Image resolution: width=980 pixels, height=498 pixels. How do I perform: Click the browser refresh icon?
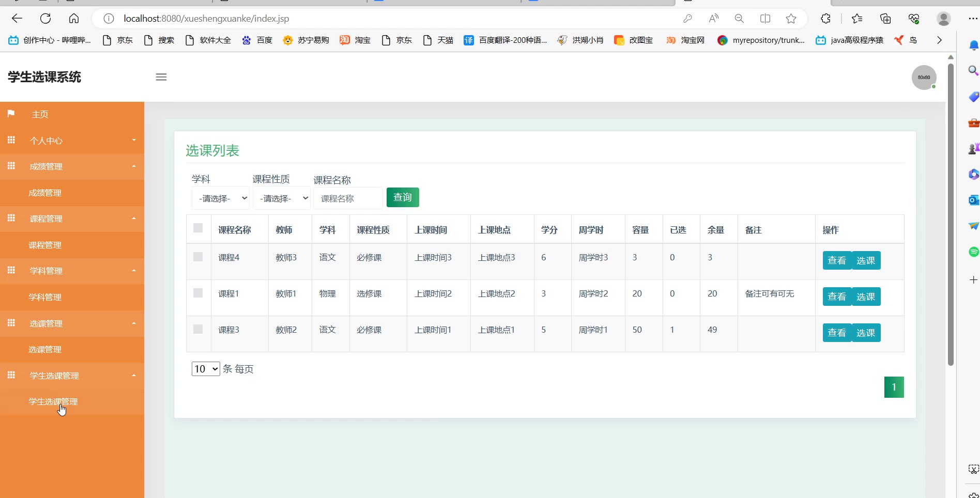[45, 19]
